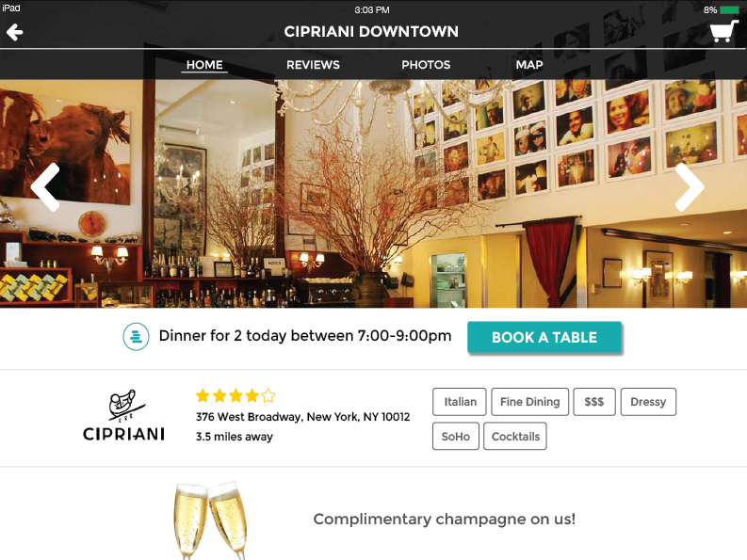
Task: Select the Home tab
Action: click(204, 65)
